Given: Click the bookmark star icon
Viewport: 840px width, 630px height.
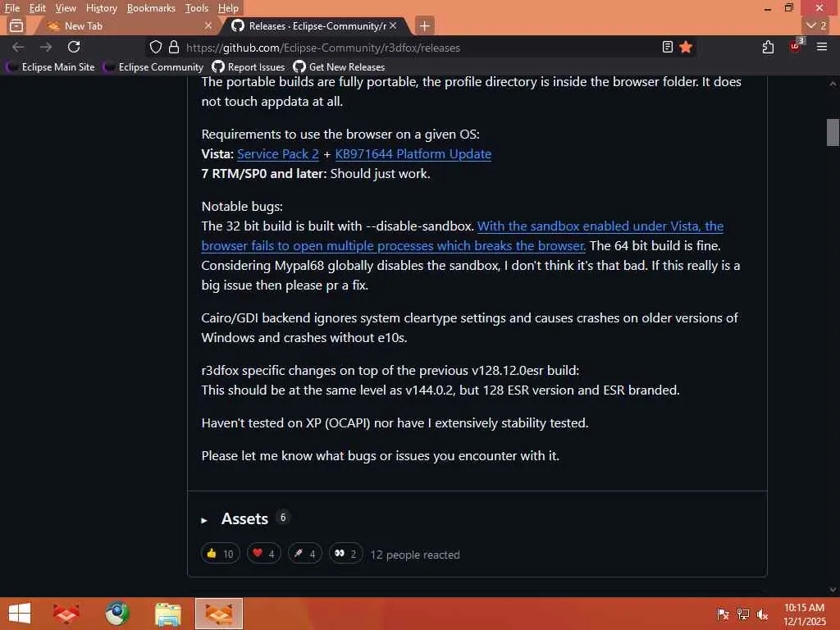Looking at the screenshot, I should pyautogui.click(x=686, y=47).
